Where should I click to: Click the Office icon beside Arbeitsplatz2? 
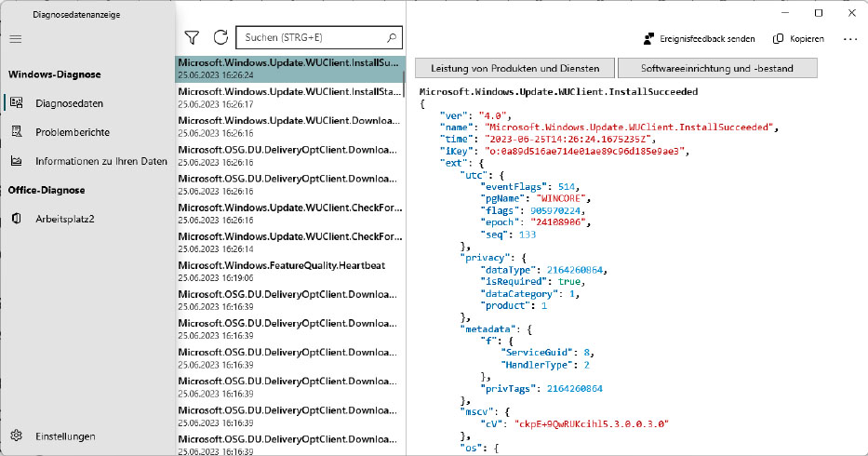[x=17, y=219]
